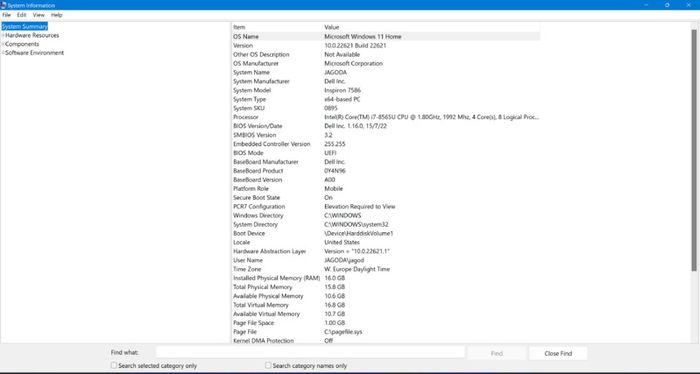Select the System Model row
This screenshot has height=374, width=700.
coord(386,90)
